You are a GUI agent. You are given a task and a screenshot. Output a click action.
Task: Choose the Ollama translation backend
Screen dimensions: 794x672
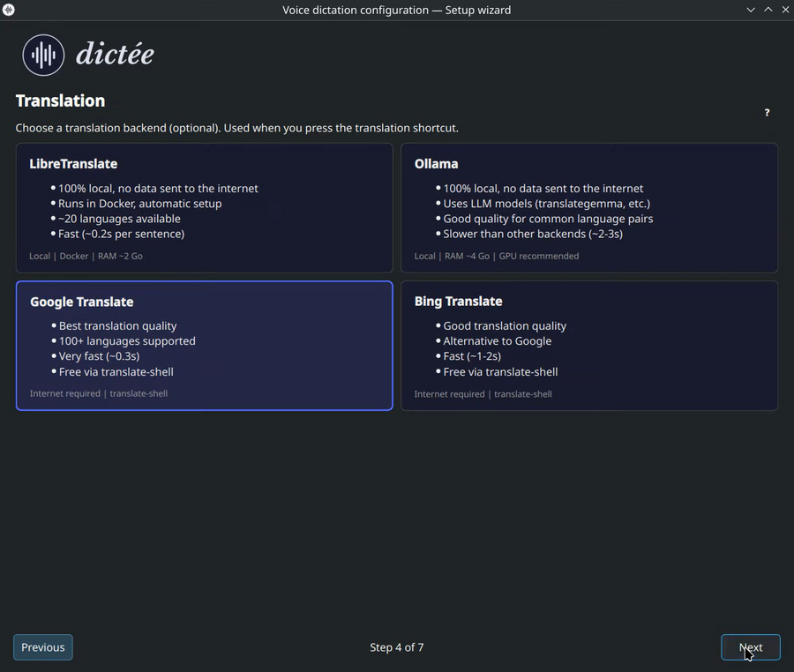coord(589,208)
